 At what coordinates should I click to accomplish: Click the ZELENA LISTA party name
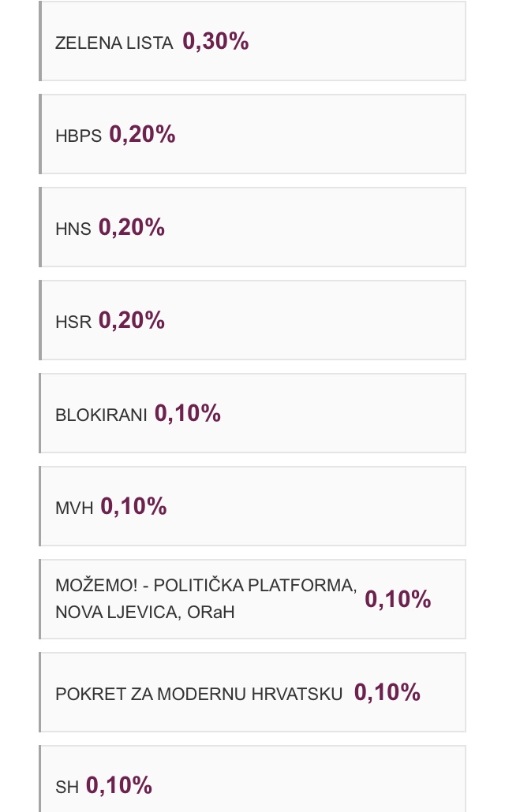tap(114, 43)
